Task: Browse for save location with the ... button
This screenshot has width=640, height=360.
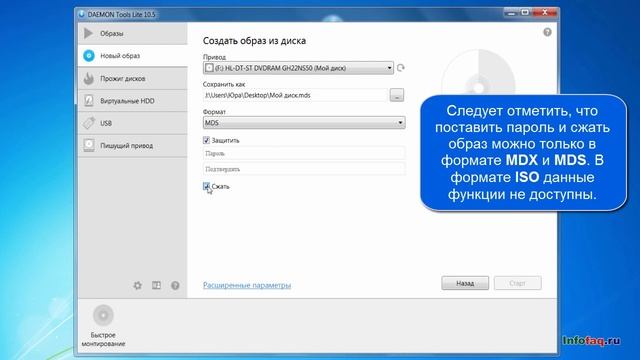Action: pyautogui.click(x=397, y=95)
